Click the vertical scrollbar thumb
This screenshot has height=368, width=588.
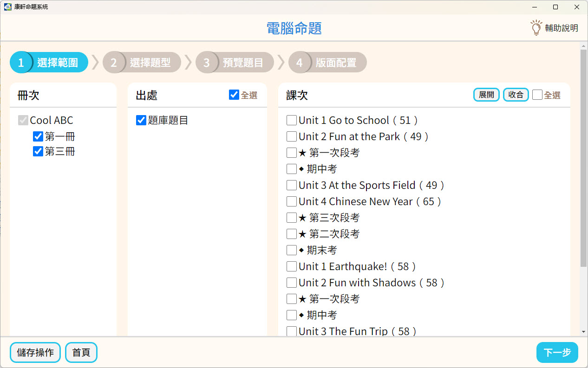tap(584, 158)
